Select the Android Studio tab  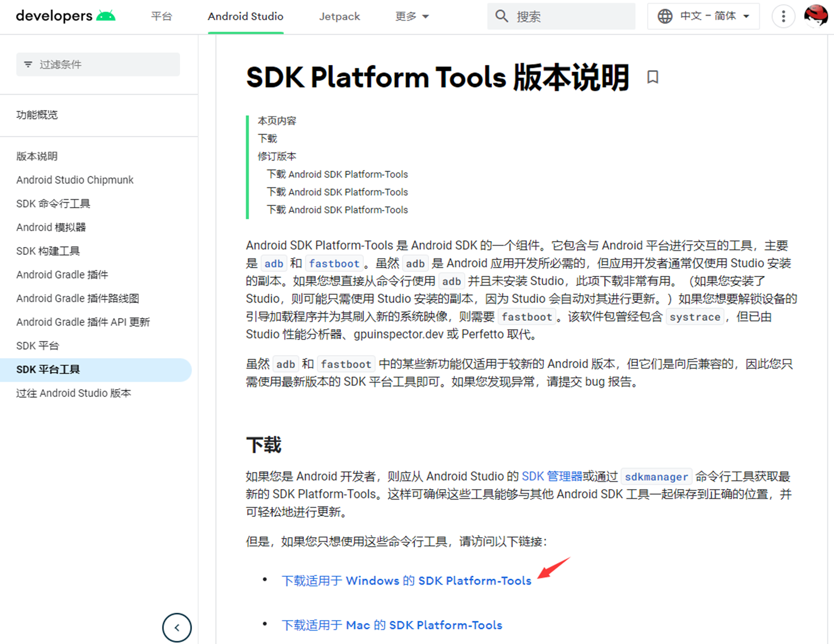point(246,17)
